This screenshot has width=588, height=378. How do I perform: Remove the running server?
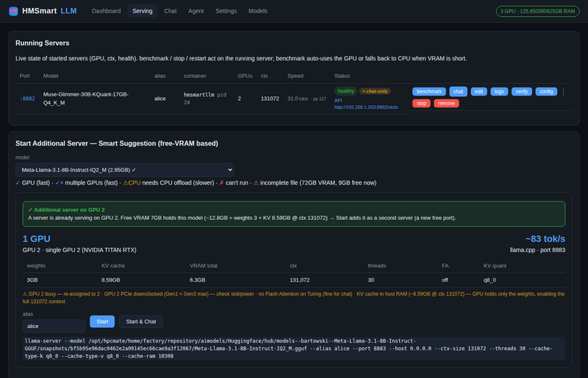[x=446, y=103]
